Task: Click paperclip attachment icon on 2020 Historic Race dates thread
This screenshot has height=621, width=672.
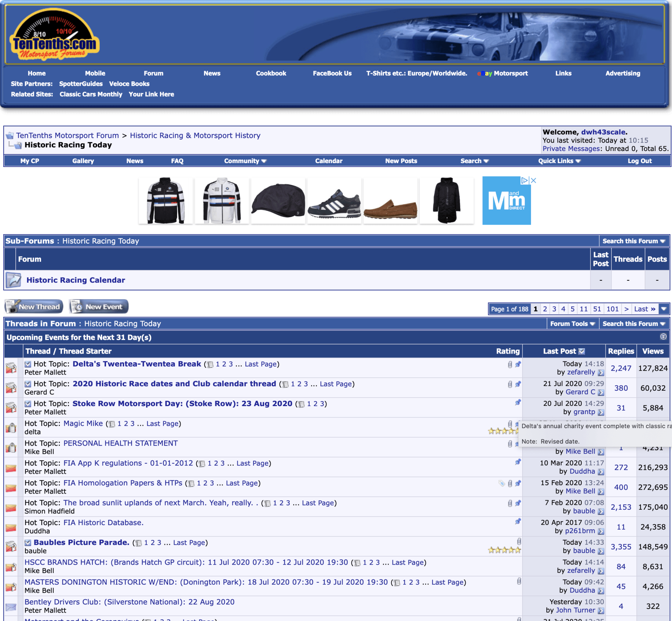Action: tap(510, 384)
